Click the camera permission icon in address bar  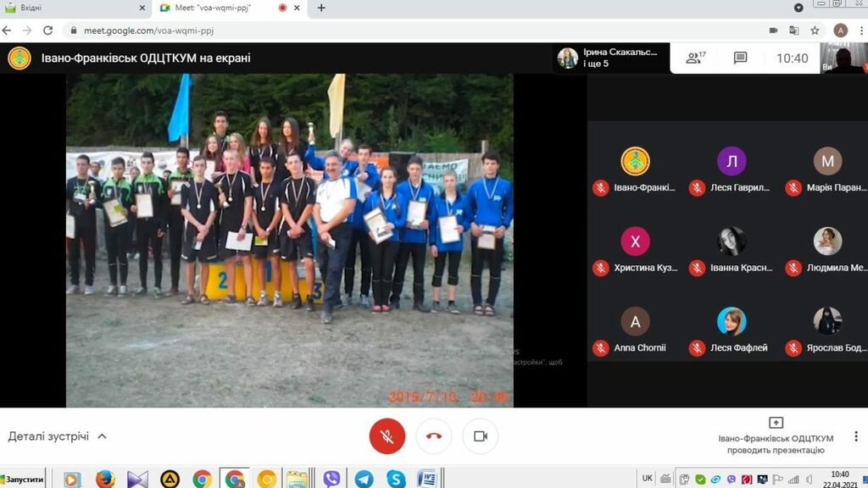pyautogui.click(x=773, y=30)
